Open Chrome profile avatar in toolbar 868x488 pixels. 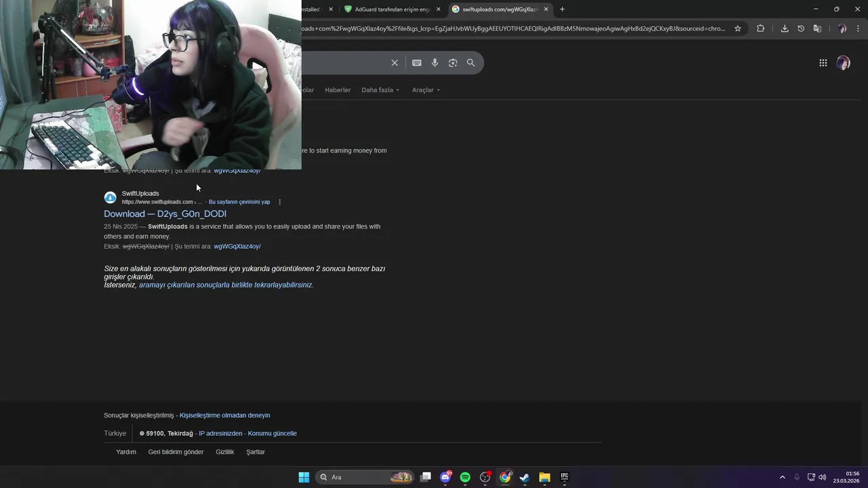point(842,28)
